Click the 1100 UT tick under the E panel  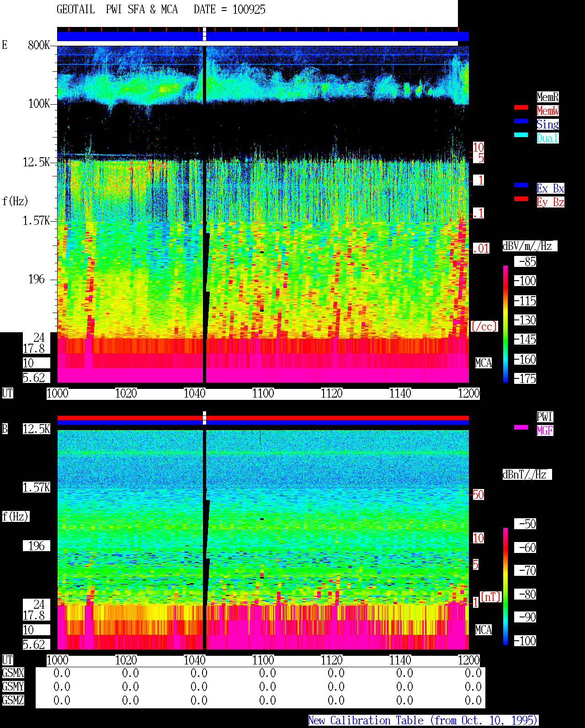tap(263, 393)
